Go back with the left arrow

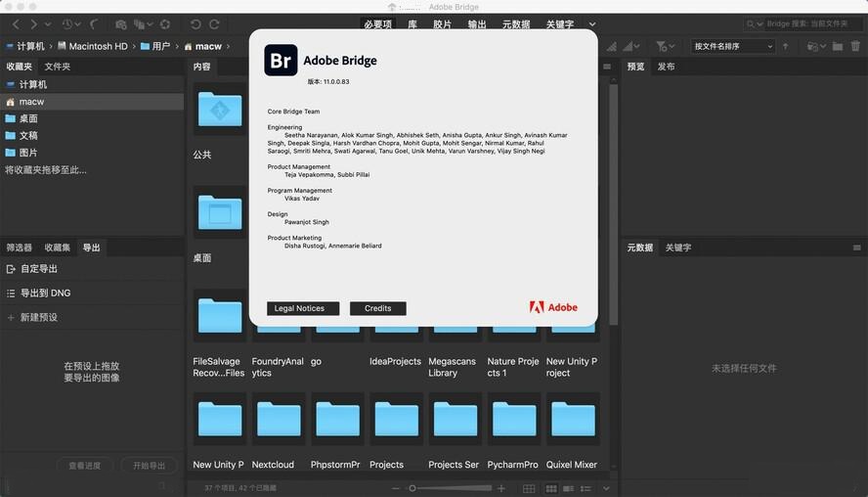click(x=16, y=24)
